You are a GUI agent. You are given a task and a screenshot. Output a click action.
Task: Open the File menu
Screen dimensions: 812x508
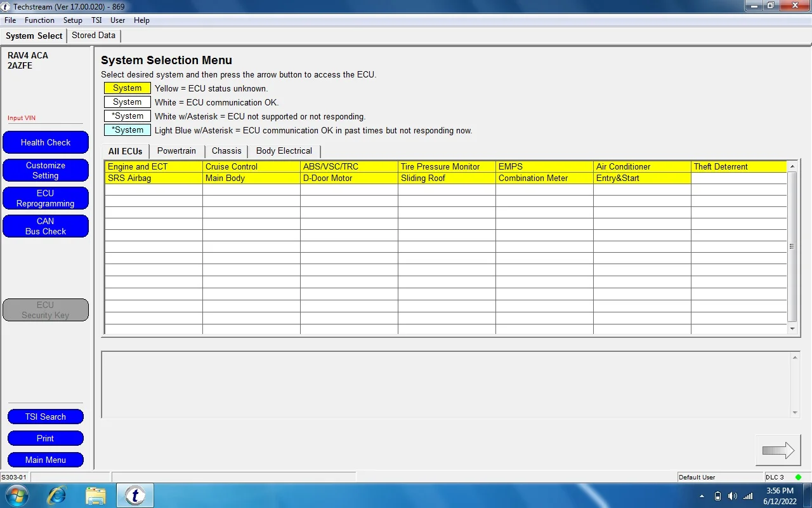(x=10, y=20)
